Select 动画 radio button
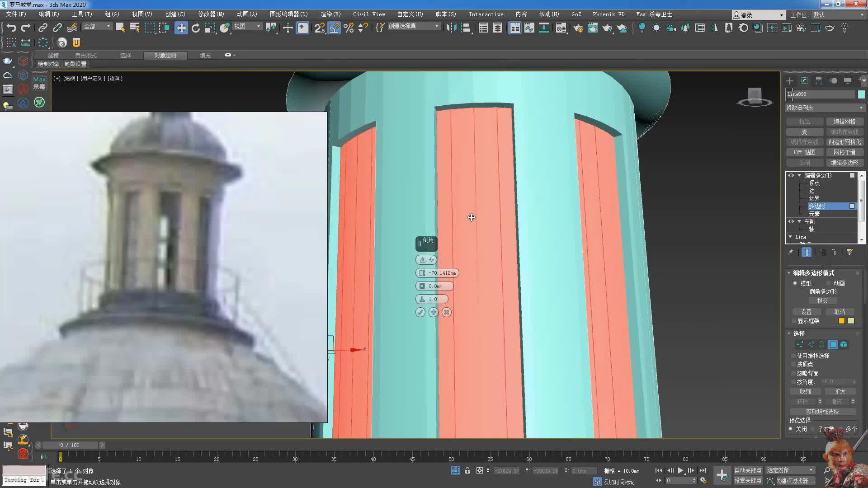Image resolution: width=868 pixels, height=488 pixels. 829,283
